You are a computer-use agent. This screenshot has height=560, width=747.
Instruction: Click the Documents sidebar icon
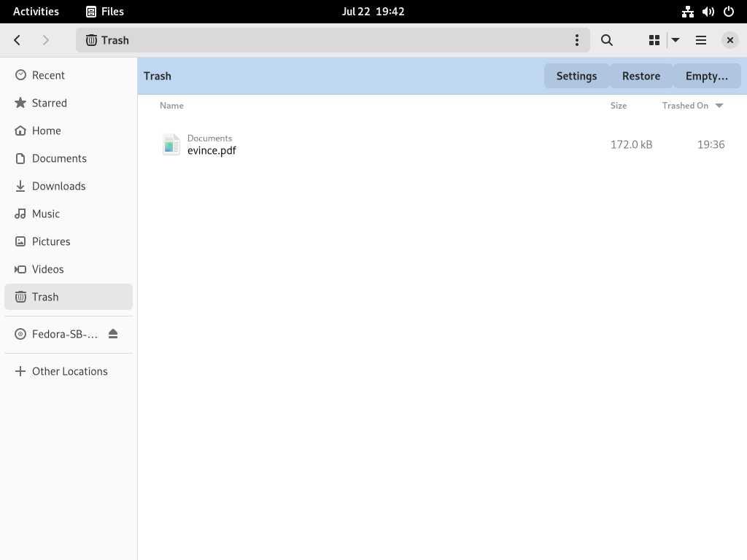pos(20,158)
